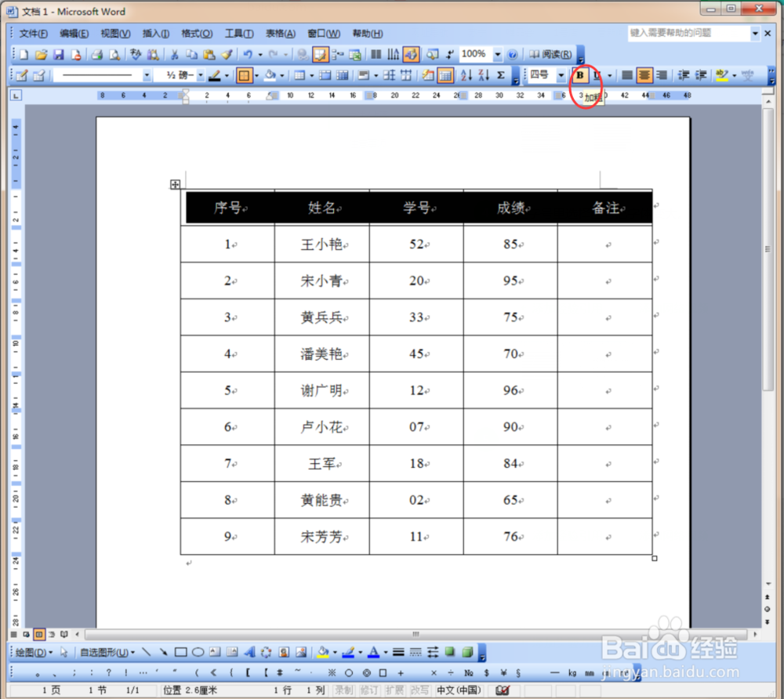
Task: Toggle Underline formatting
Action: pyautogui.click(x=595, y=75)
